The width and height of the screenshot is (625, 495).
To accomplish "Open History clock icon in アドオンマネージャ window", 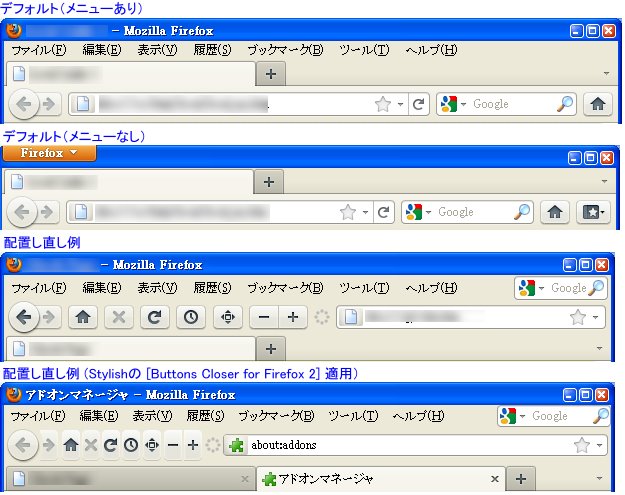I will pos(131,445).
